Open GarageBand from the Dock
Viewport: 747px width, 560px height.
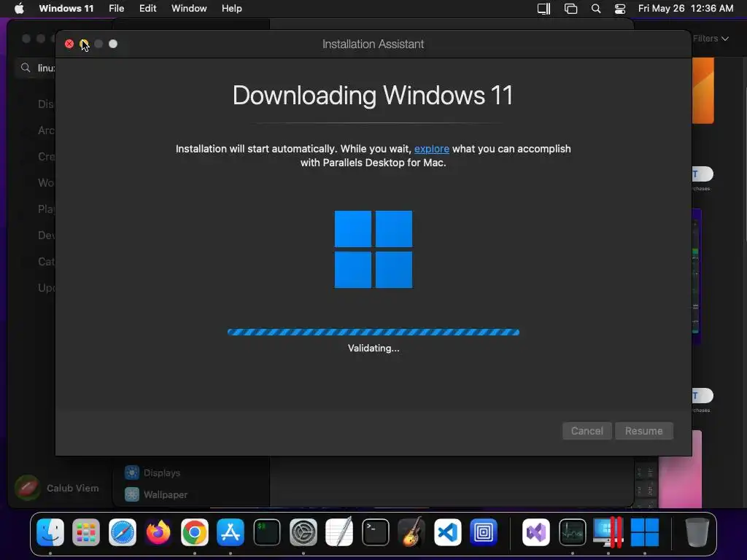pos(411,532)
